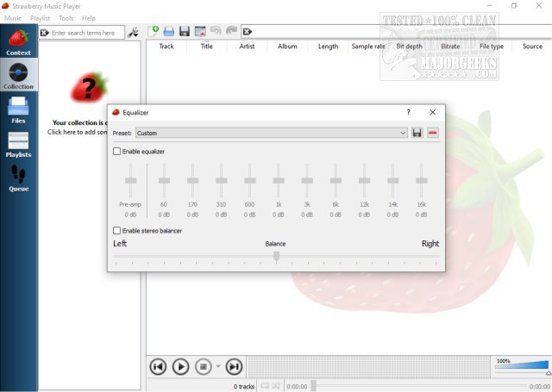Open the Context sidebar tab

pos(19,43)
